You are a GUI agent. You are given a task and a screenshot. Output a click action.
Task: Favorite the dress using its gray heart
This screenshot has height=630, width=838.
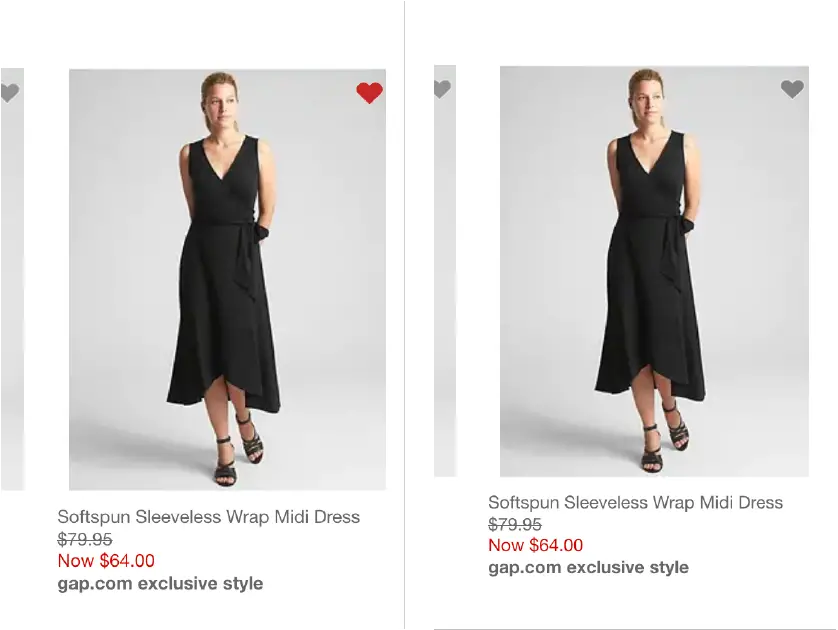792,89
